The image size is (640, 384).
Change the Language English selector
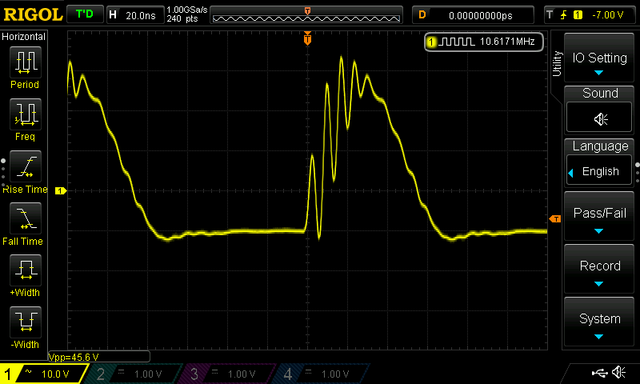coord(599,171)
